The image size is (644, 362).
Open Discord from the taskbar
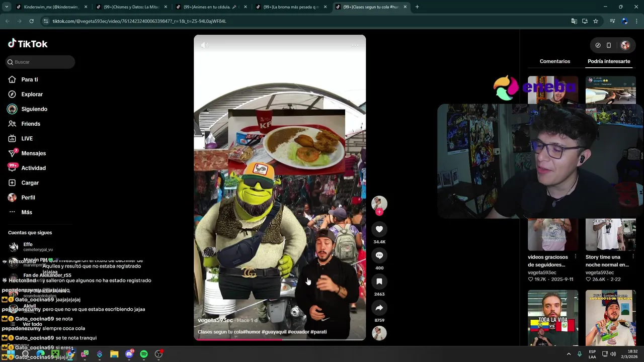coord(129,354)
